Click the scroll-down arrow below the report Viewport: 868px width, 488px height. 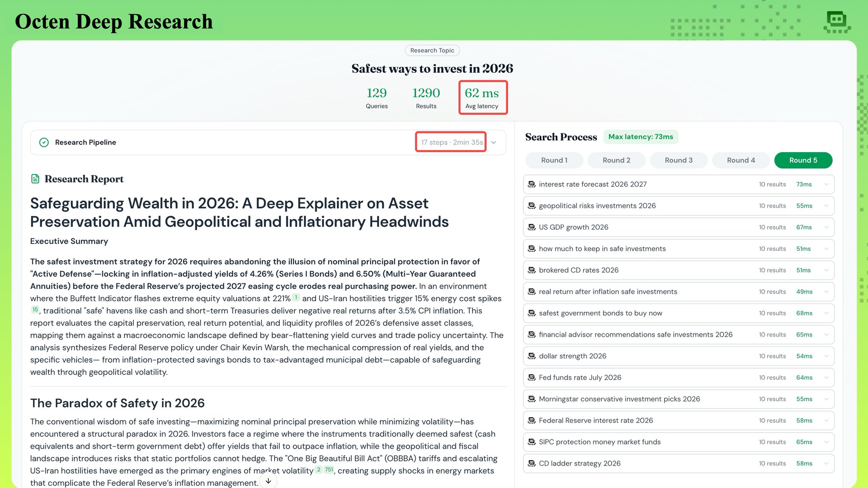[x=268, y=481]
